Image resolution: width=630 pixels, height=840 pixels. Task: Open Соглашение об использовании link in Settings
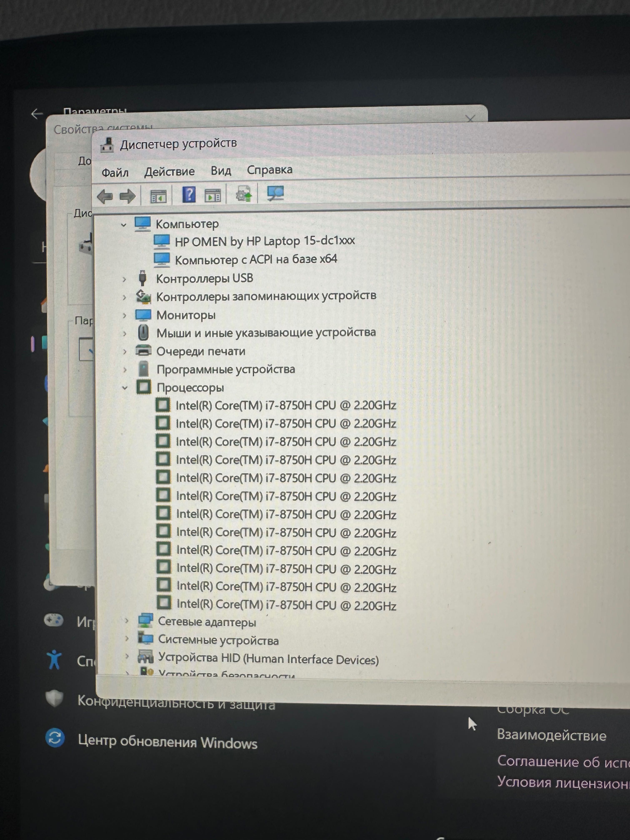[x=564, y=762]
